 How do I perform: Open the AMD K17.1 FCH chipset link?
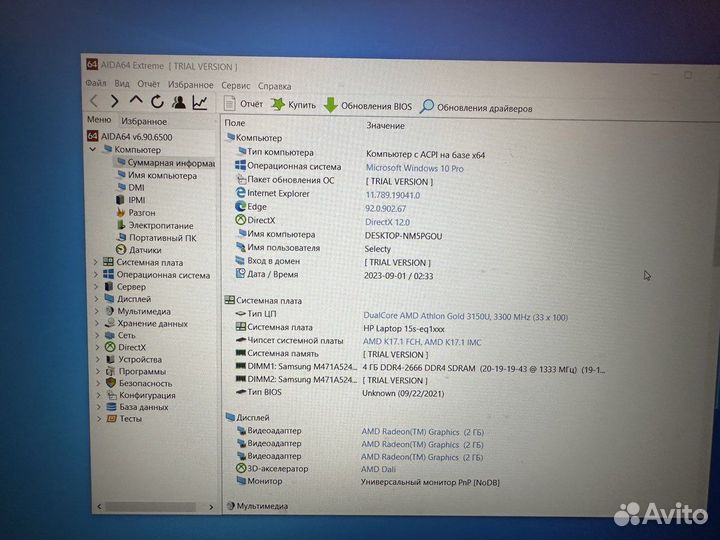coord(422,342)
